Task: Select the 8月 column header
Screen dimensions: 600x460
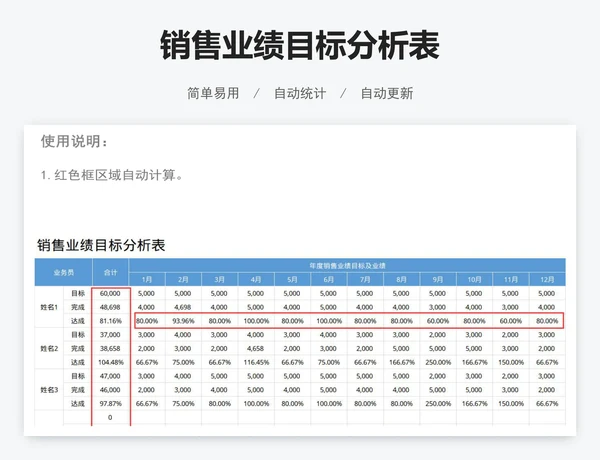Action: 401,279
